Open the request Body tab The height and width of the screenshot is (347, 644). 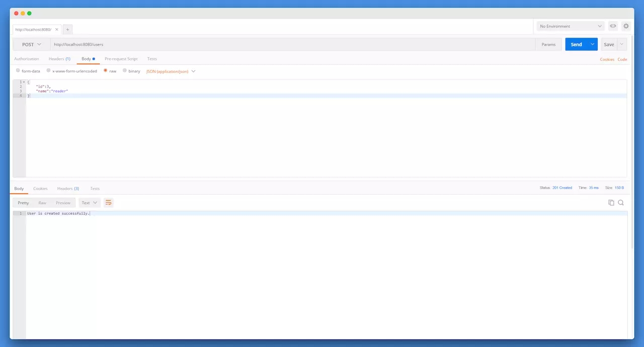88,59
